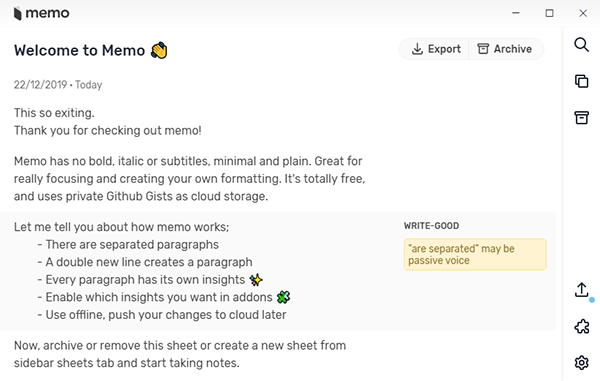Click the cloud upload sync icon
Image resolution: width=600 pixels, height=381 pixels.
[x=582, y=290]
